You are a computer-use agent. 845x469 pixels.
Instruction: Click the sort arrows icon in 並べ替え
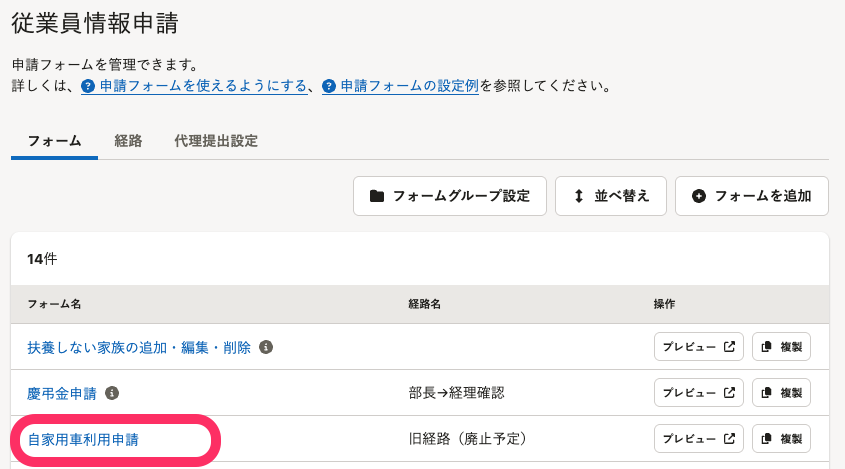(x=579, y=196)
